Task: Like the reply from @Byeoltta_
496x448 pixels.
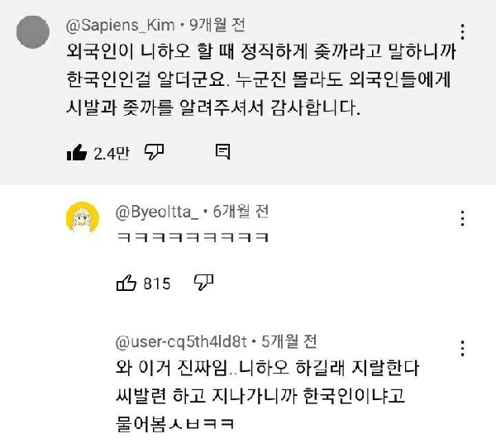Action: coord(126,284)
